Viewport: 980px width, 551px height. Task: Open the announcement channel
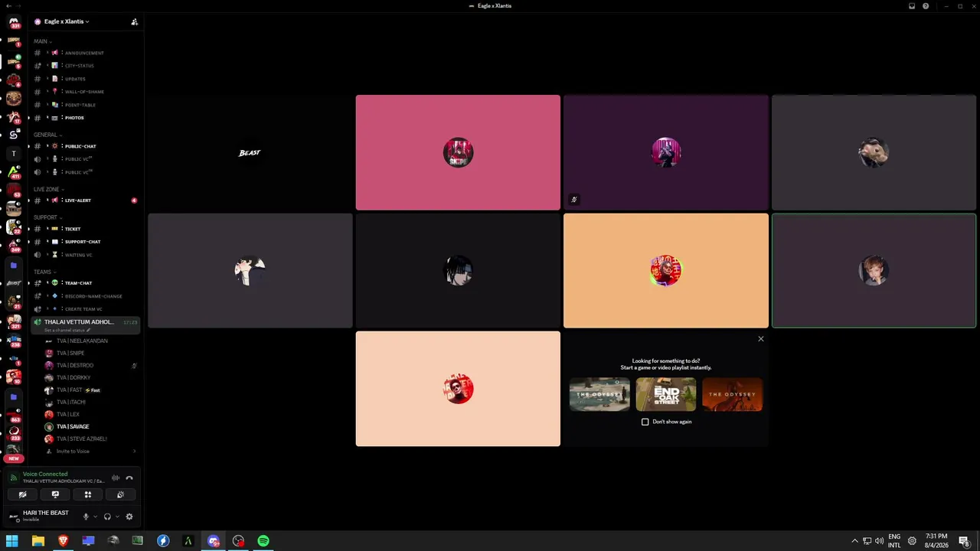[x=84, y=53]
